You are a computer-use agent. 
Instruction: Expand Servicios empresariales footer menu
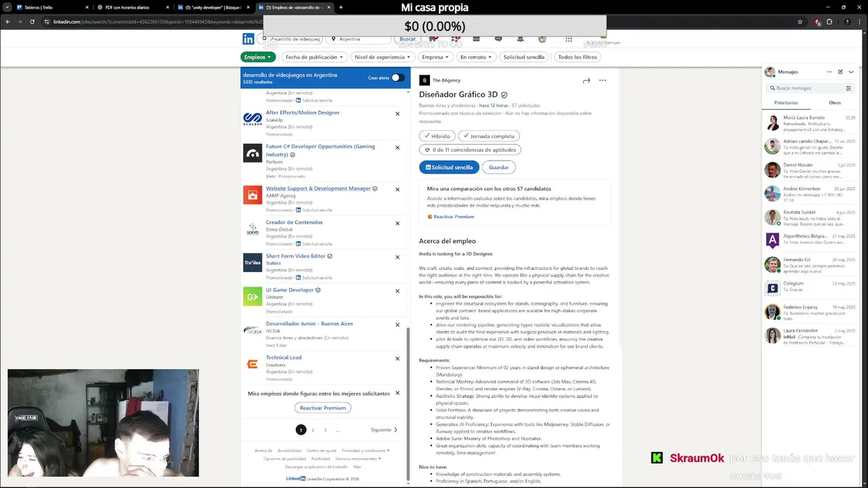[358, 459]
